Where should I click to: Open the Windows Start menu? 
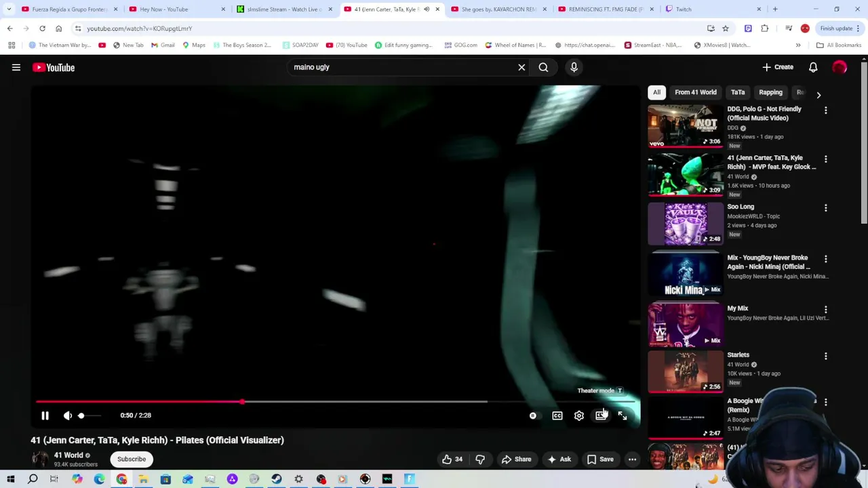click(10, 479)
